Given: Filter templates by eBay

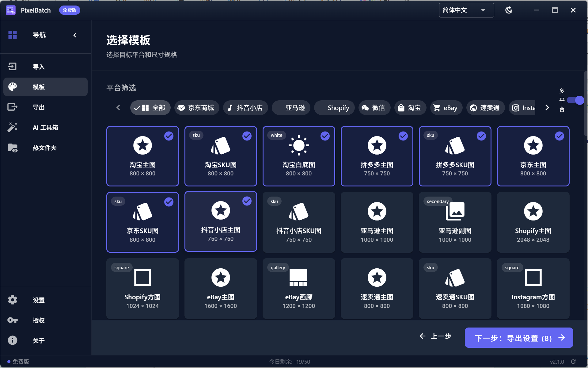Looking at the screenshot, I should (446, 108).
